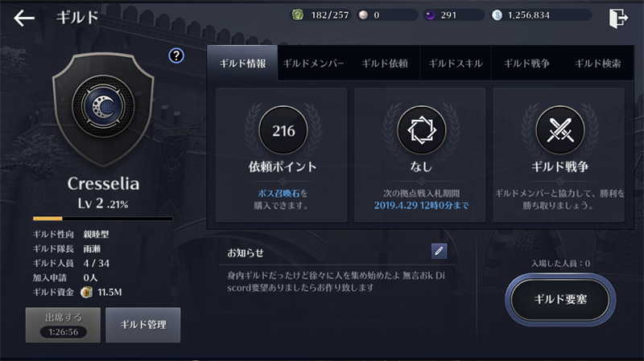644x361 pixels.
Task: Click the ギルド資金 gold coin icon
Action: (86, 292)
